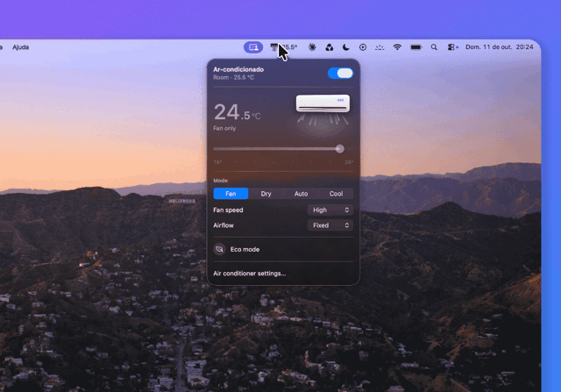The width and height of the screenshot is (561, 392).
Task: Click the sun burst menu bar icon
Action: coord(312,47)
